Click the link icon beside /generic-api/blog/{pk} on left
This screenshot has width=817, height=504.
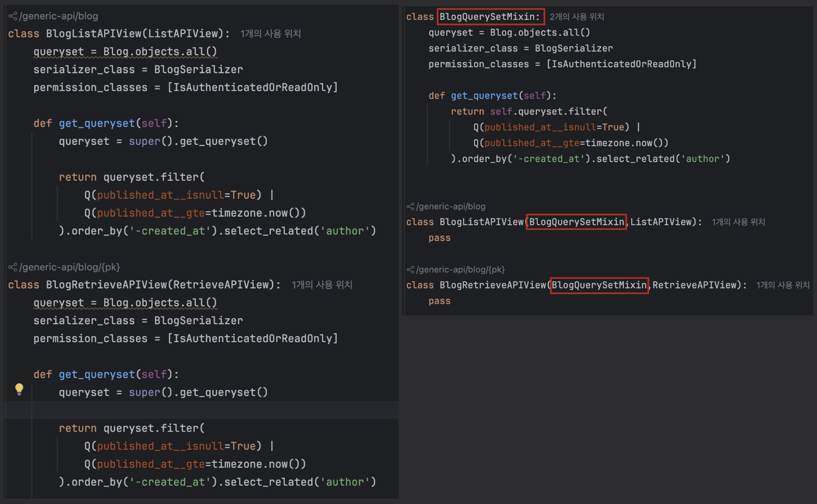(x=12, y=267)
